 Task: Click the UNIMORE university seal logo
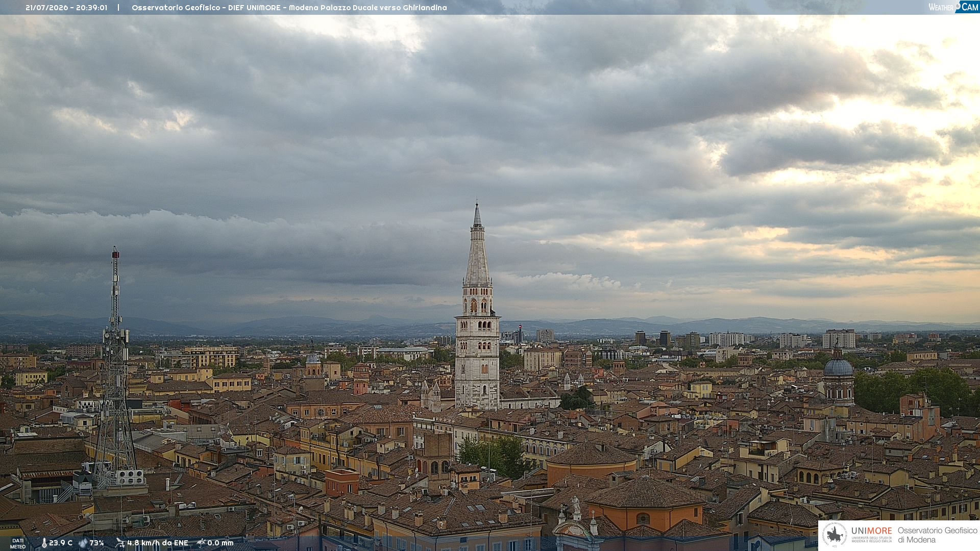835,535
